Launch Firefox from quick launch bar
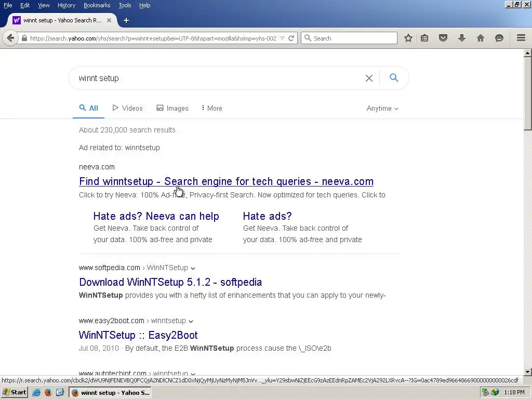Screen dimensions: 532x399 tap(48, 393)
